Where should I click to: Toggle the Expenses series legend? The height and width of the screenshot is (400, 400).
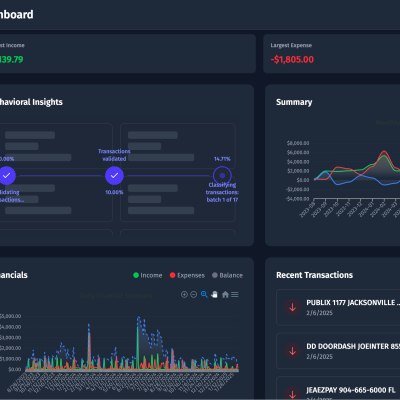coord(187,275)
